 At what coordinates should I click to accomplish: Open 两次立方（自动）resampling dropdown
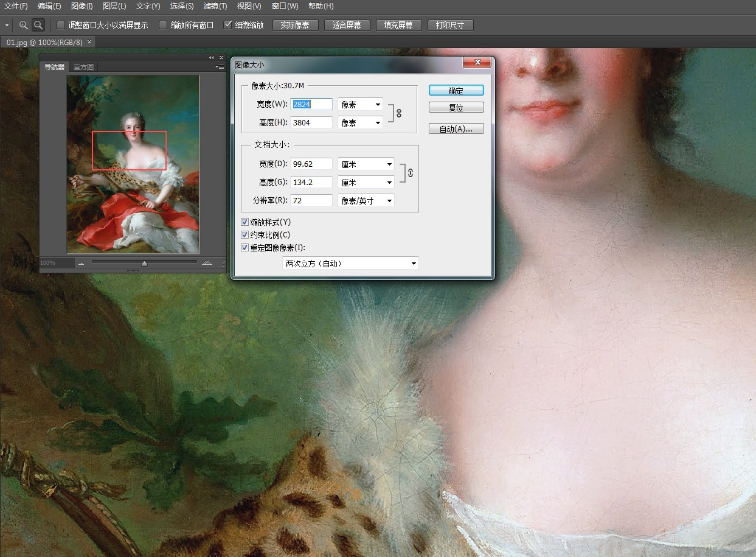click(351, 264)
